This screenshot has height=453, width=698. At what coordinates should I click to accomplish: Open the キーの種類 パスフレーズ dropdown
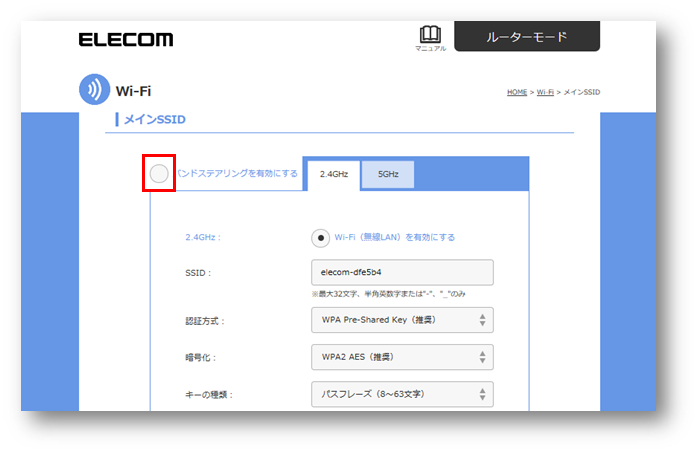tap(402, 394)
